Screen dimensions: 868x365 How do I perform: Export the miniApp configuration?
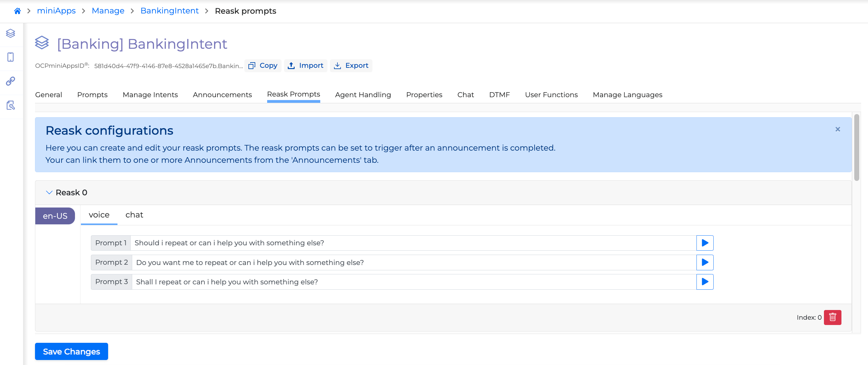pos(351,66)
